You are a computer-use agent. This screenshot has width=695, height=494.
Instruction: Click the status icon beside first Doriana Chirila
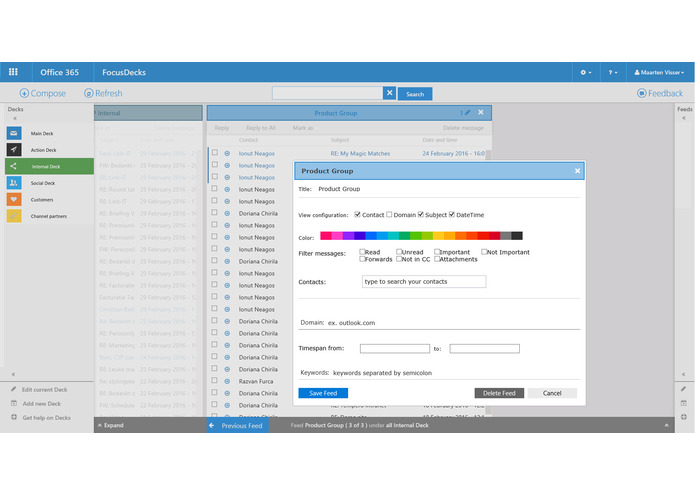point(227,213)
